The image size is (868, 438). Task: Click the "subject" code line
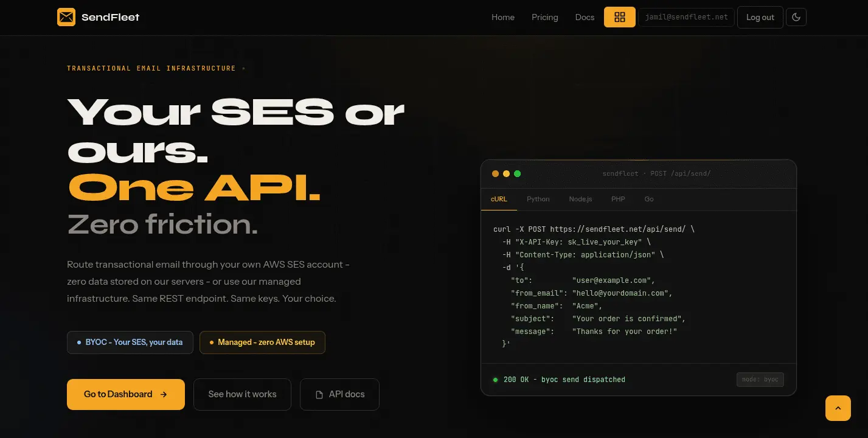pos(598,319)
